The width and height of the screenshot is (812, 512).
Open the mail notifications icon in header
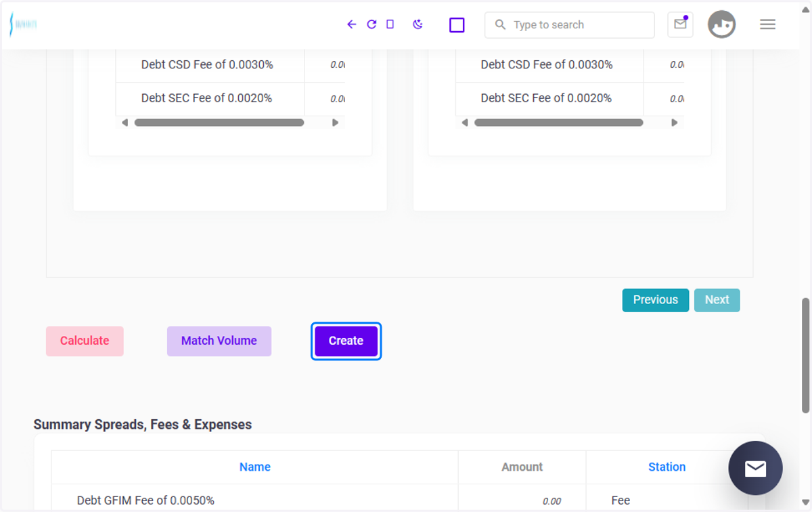680,24
